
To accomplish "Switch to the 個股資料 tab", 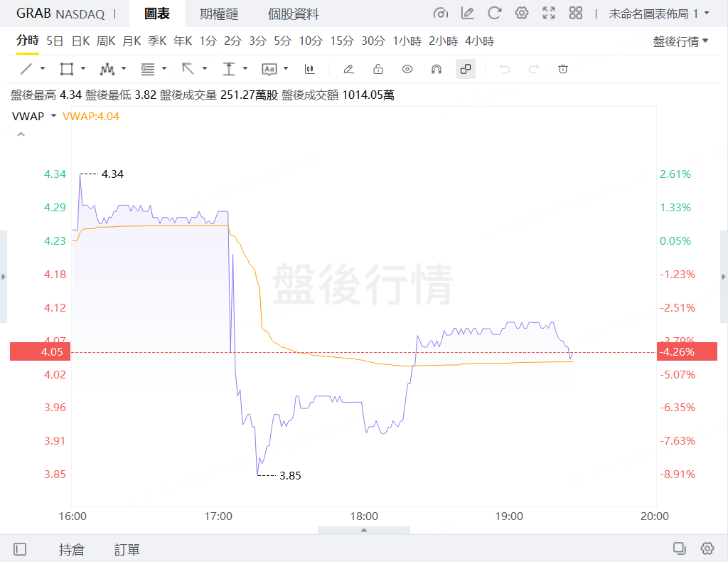I will tap(294, 14).
